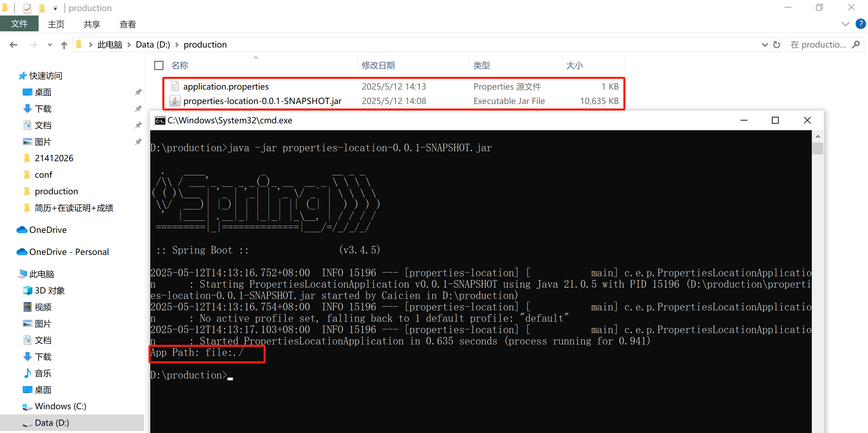
Task: Click Data (D:) in the breadcrumb path
Action: pos(153,45)
